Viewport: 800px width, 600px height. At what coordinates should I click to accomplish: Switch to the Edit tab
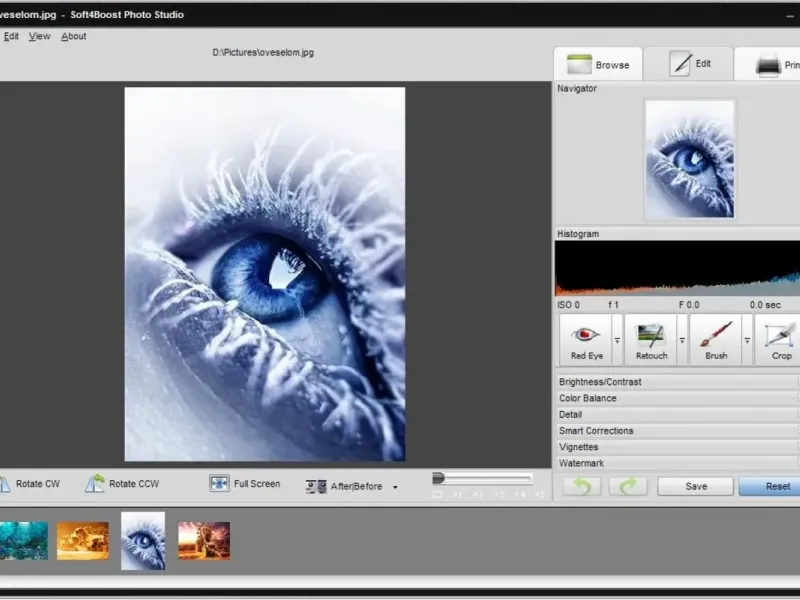(689, 64)
